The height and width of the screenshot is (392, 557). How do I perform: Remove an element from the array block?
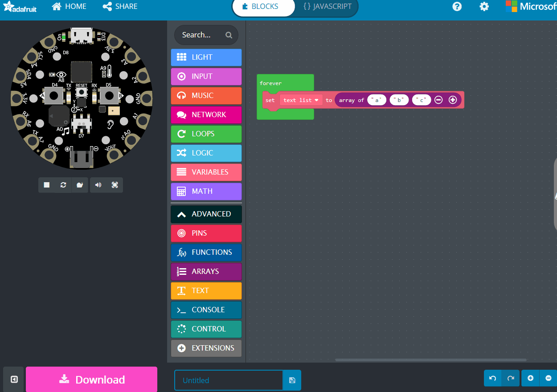(438, 100)
